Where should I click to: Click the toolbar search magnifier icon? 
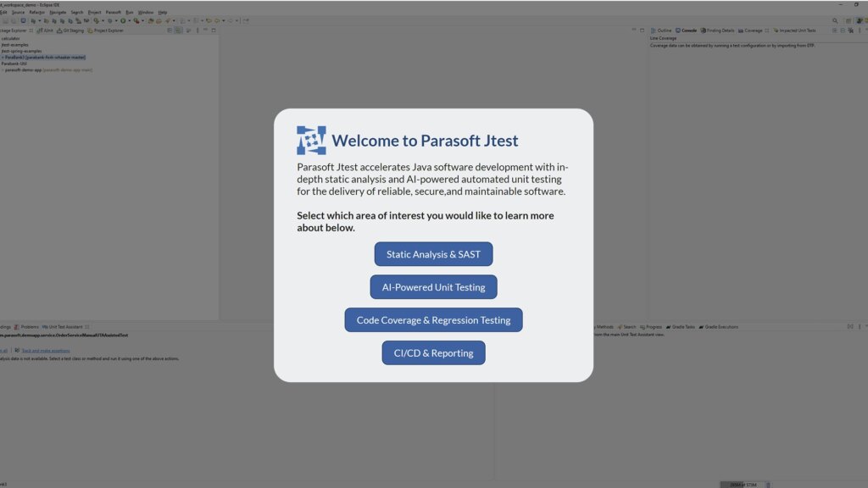click(x=835, y=21)
